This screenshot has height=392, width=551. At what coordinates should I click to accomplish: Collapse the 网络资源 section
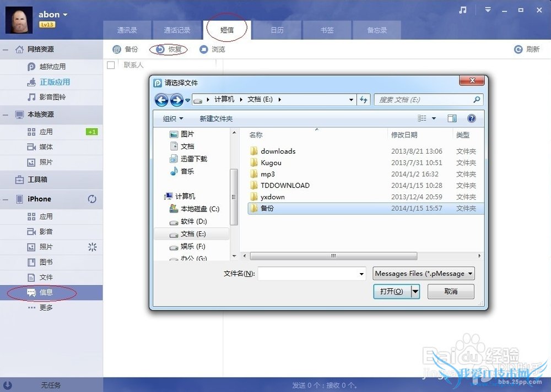[6, 50]
